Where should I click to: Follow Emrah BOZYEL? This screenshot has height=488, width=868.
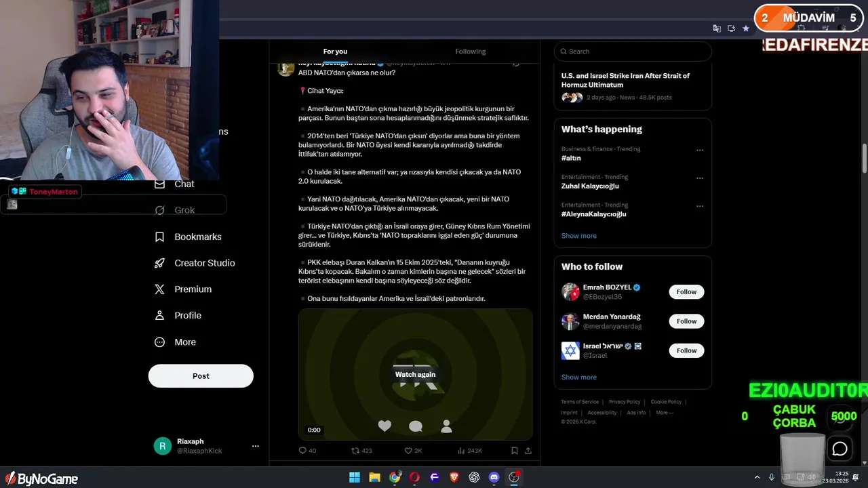pyautogui.click(x=686, y=292)
